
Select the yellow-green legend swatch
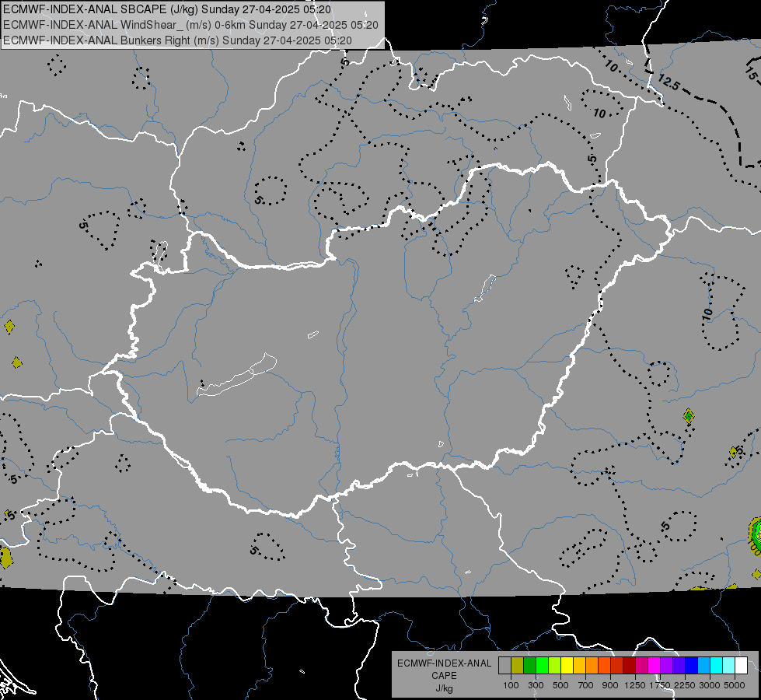pyautogui.click(x=554, y=666)
